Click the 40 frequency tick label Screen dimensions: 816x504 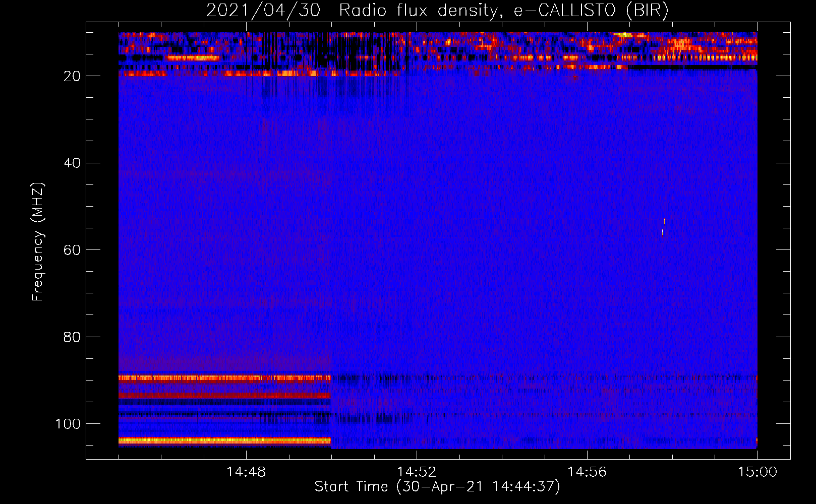click(72, 163)
